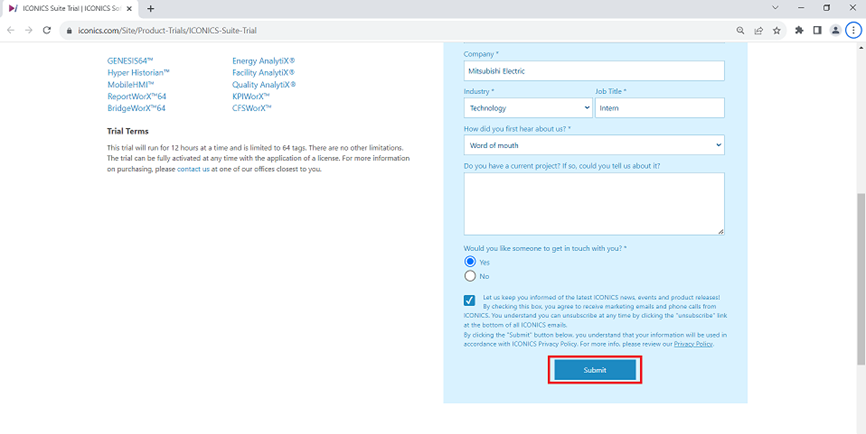Uncheck the marketing emails checkbox
The image size is (866, 434).
point(469,300)
